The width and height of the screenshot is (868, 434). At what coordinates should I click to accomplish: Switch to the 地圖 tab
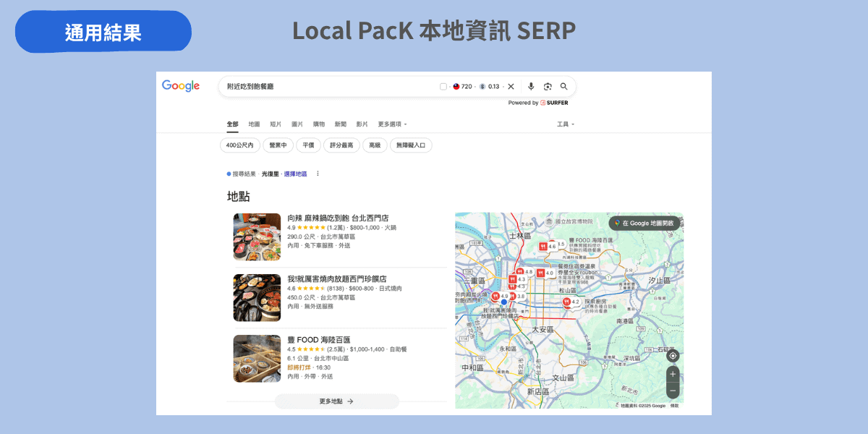click(x=252, y=124)
